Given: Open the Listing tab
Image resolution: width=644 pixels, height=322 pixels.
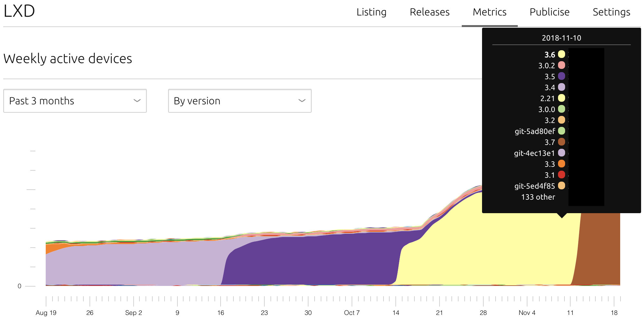Looking at the screenshot, I should point(371,12).
